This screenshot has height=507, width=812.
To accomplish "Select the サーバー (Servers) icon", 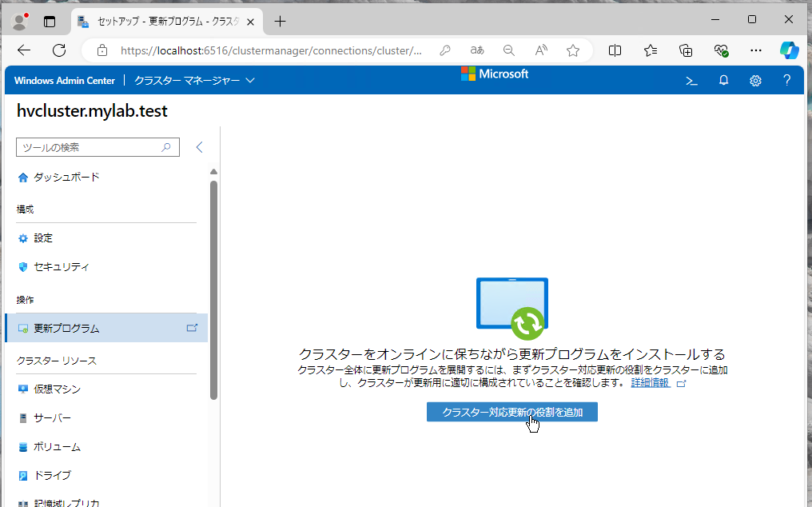I will [x=23, y=417].
